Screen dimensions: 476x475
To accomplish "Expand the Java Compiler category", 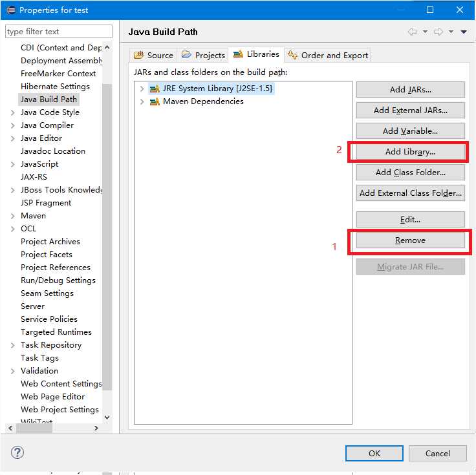I will click(12, 125).
